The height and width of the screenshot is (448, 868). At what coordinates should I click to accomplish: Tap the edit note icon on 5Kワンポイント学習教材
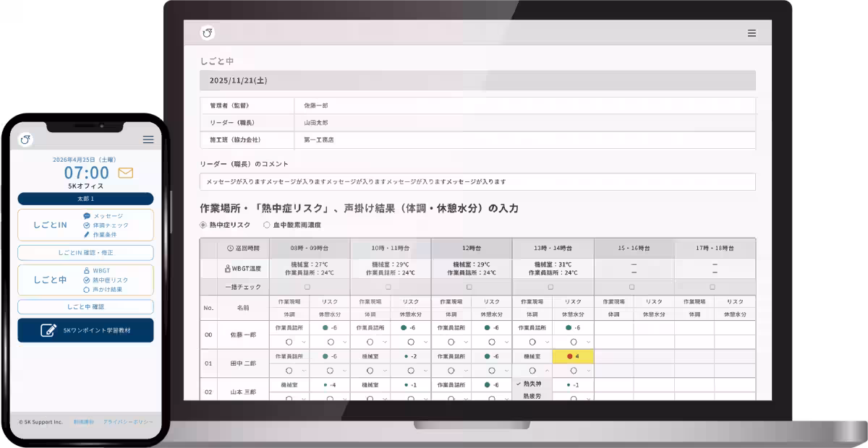(49, 330)
